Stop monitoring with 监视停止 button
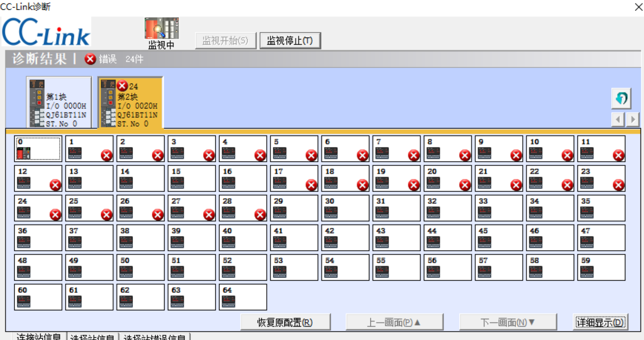Image resolution: width=644 pixels, height=340 pixels. pyautogui.click(x=290, y=41)
